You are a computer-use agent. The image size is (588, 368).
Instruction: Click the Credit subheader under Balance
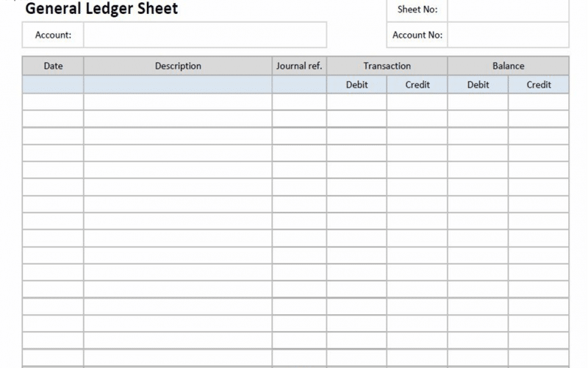pos(538,85)
